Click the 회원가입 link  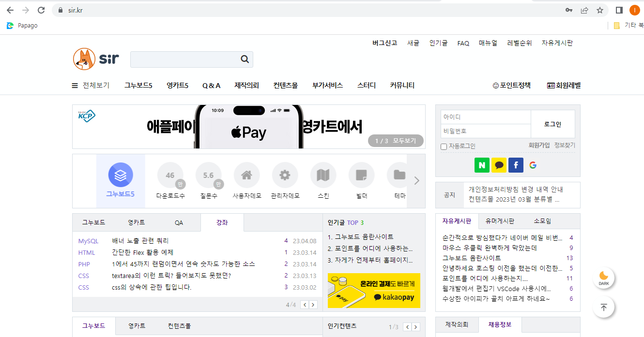[x=539, y=146]
